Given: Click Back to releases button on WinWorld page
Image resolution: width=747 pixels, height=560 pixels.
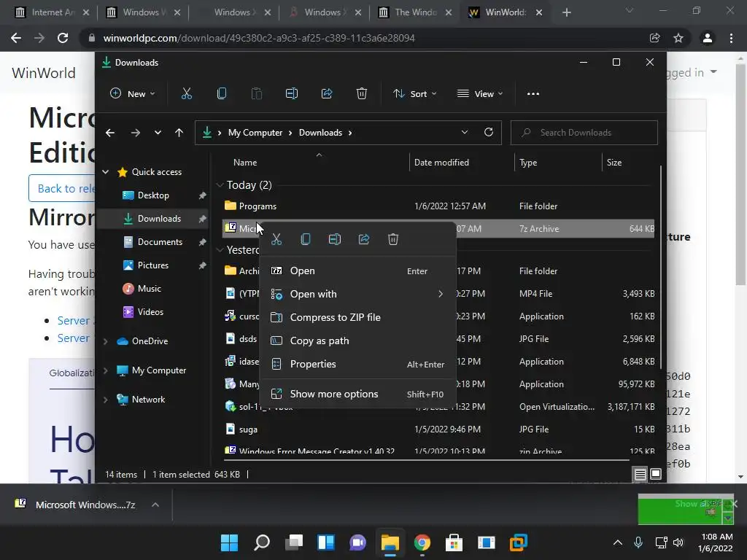Looking at the screenshot, I should click(x=63, y=189).
